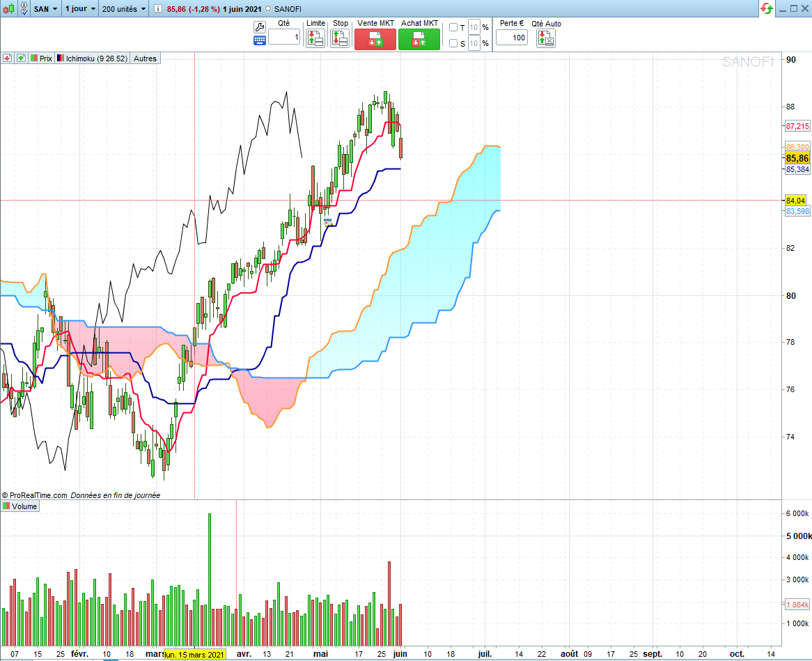Click the red Vente MKT button
812x661 pixels.
tap(375, 40)
